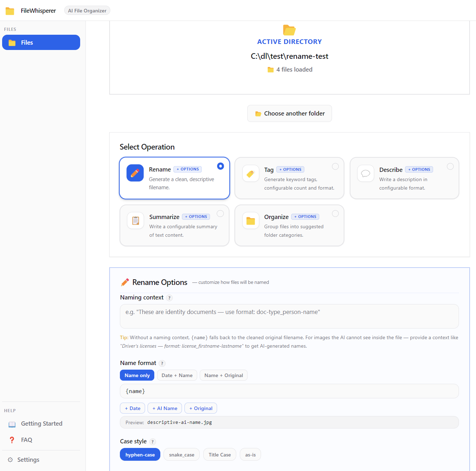The width and height of the screenshot is (476, 471).
Task: Click Choose another folder button
Action: coord(289,114)
